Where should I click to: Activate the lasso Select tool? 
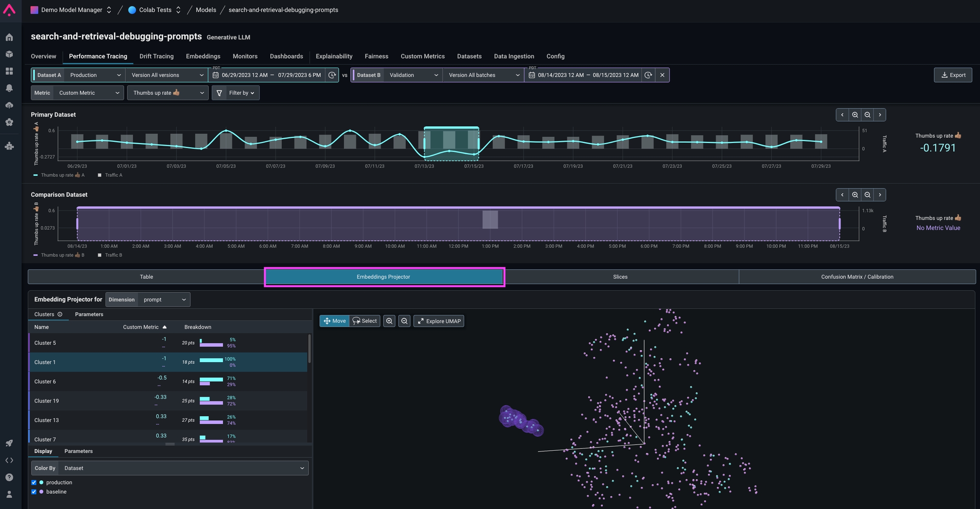tap(365, 321)
